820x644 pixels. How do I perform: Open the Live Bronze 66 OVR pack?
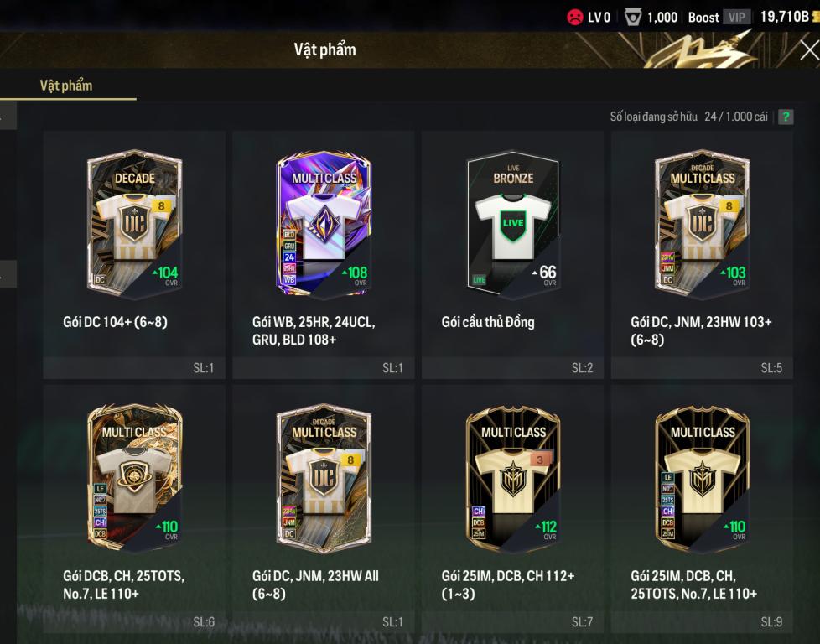513,255
